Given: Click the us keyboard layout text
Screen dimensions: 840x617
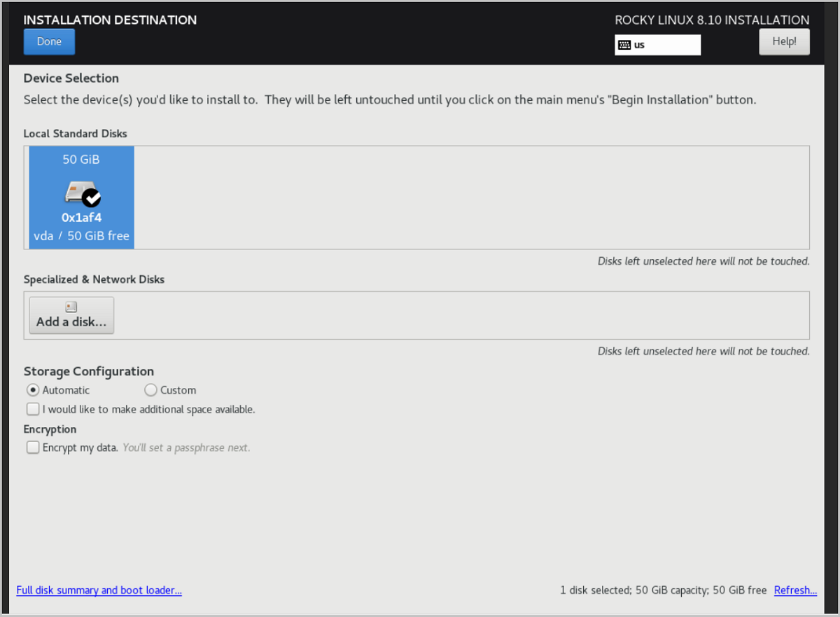Looking at the screenshot, I should (639, 45).
